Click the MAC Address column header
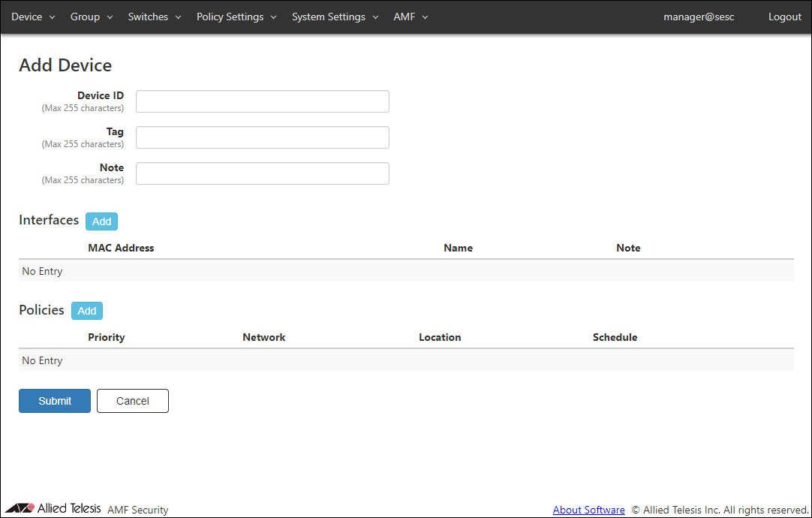Viewport: 812px width, 518px height. coord(121,248)
